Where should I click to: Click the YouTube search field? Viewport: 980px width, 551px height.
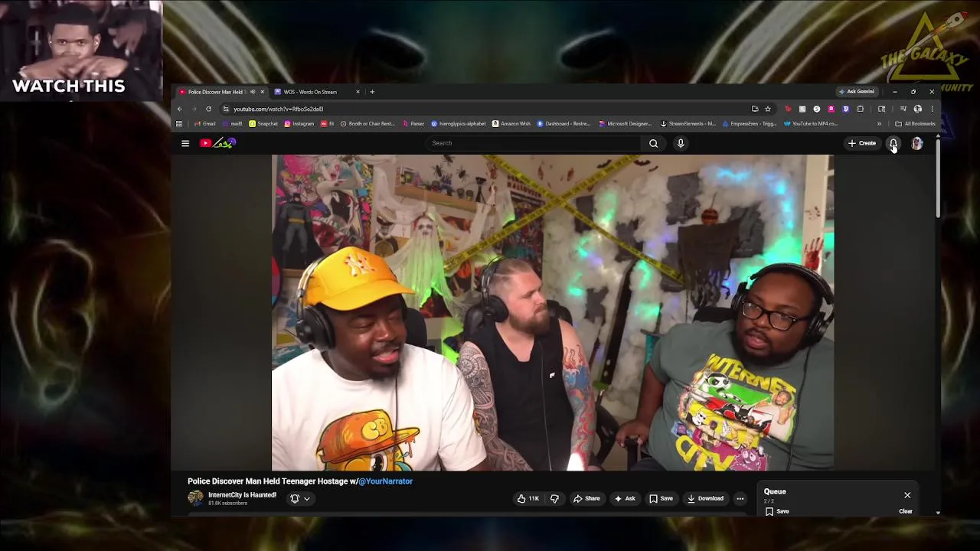coord(534,143)
